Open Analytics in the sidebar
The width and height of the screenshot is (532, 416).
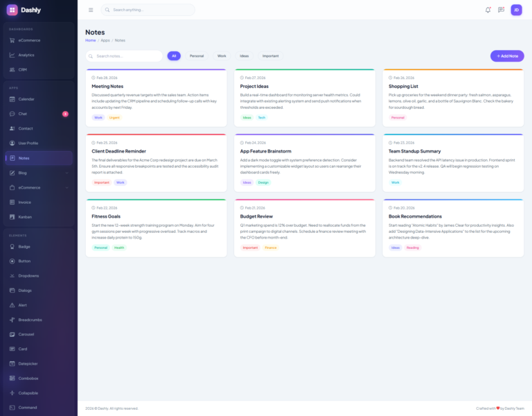coord(26,55)
